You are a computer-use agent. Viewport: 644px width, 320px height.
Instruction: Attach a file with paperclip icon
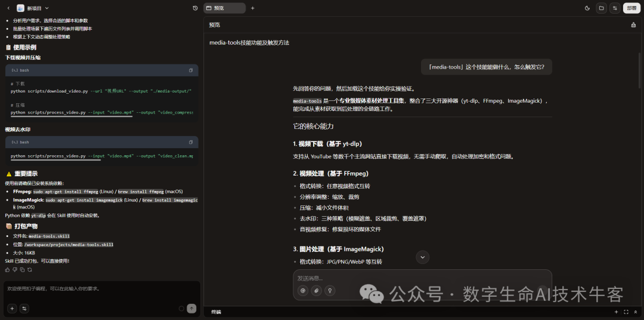tap(316, 290)
